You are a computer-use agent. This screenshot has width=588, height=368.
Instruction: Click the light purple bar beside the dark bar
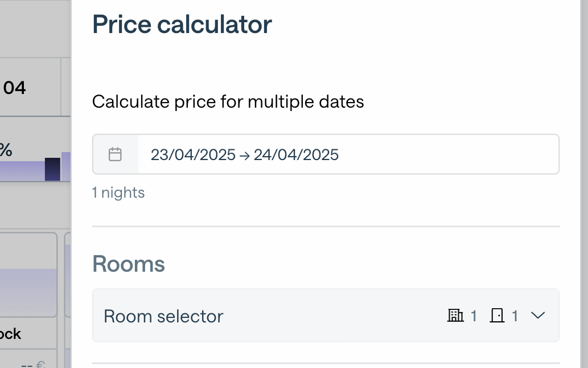pyautogui.click(x=66, y=166)
